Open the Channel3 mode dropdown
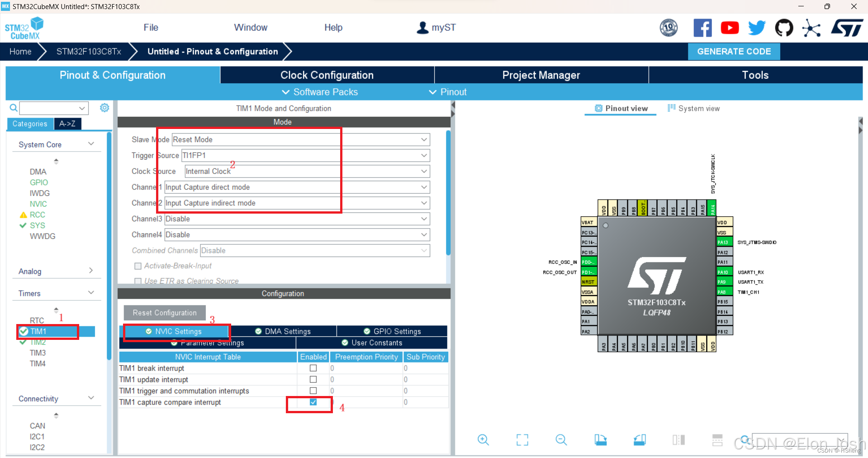This screenshot has height=458, width=868. pos(423,219)
